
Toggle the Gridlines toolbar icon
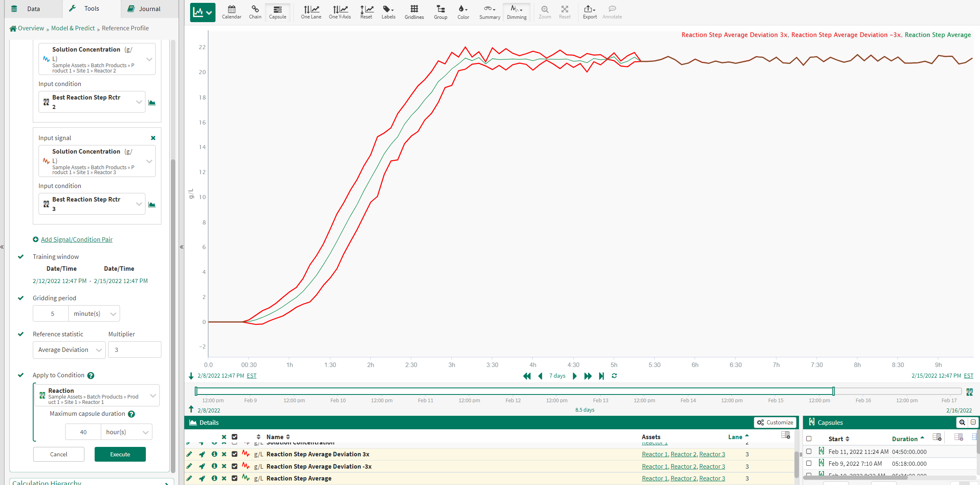[414, 12]
